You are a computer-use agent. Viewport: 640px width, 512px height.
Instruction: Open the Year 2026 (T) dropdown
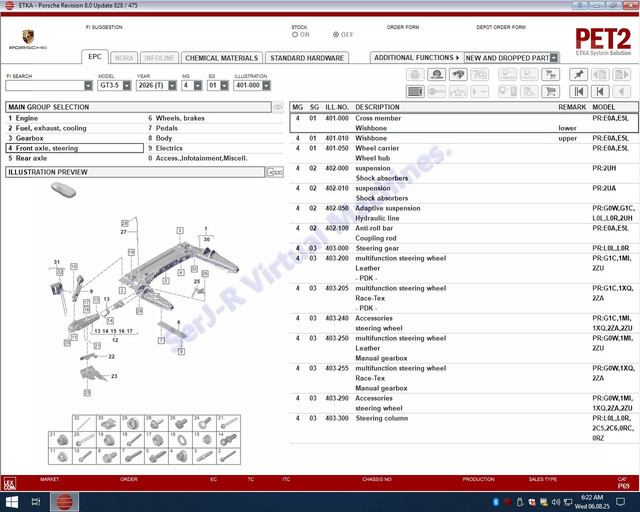point(172,85)
